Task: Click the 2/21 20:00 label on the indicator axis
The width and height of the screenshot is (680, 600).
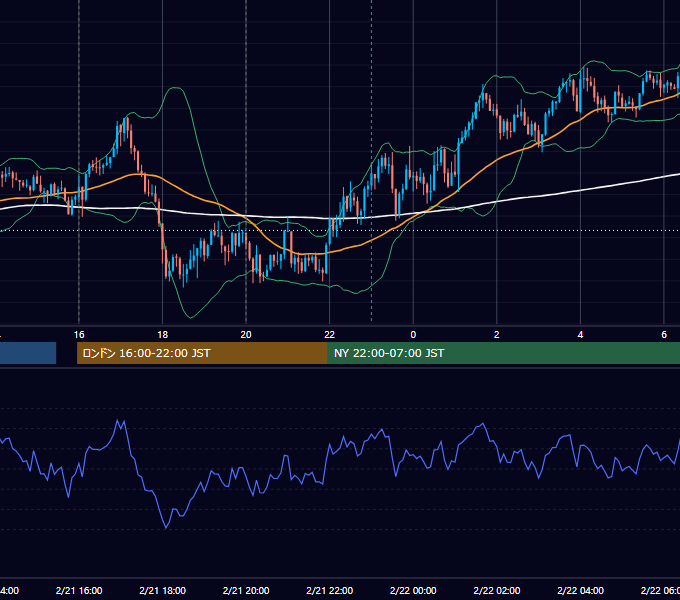Action: [246, 591]
